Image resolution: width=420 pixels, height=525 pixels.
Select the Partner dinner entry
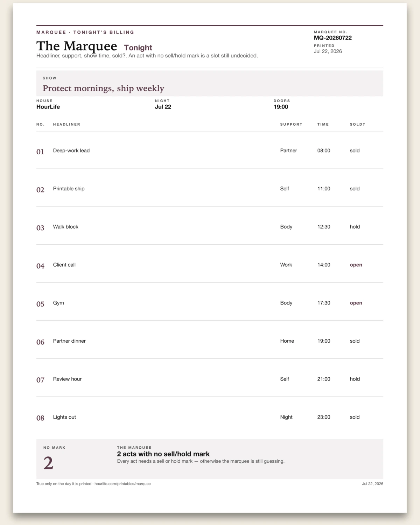[x=210, y=341]
